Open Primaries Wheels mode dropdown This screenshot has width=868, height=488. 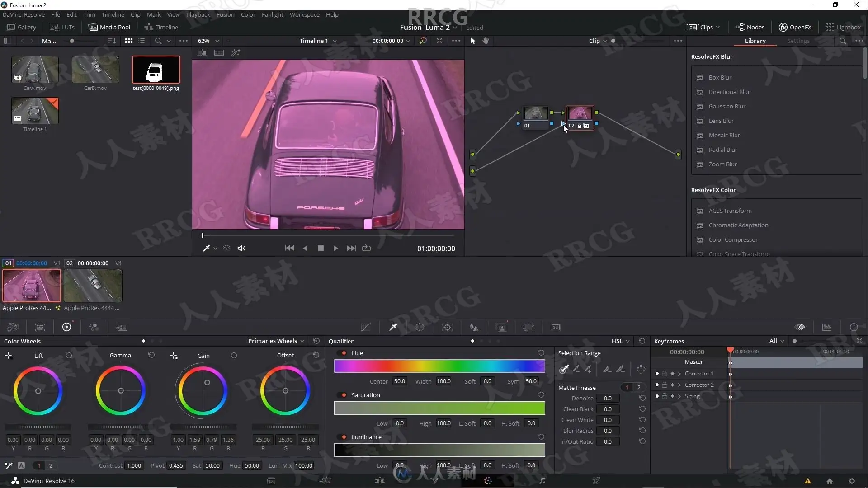pos(276,341)
